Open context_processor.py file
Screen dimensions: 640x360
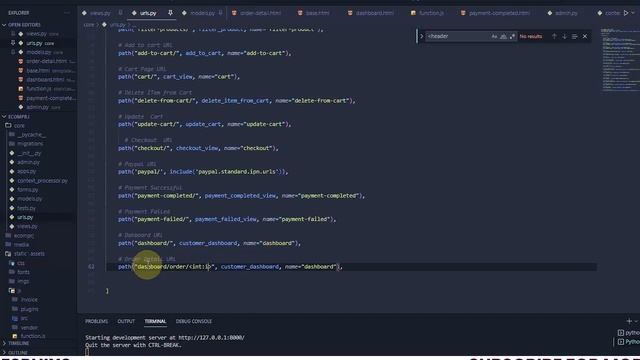click(x=42, y=180)
